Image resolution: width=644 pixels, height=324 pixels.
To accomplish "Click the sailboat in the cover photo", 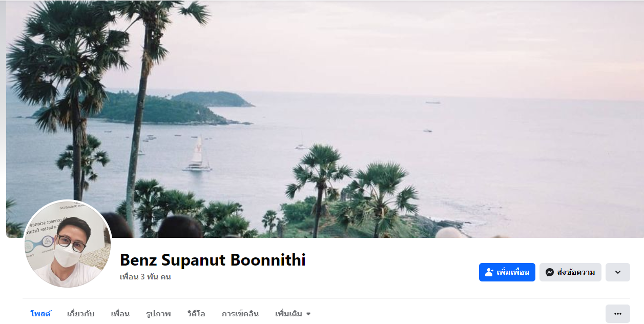I will (x=198, y=154).
